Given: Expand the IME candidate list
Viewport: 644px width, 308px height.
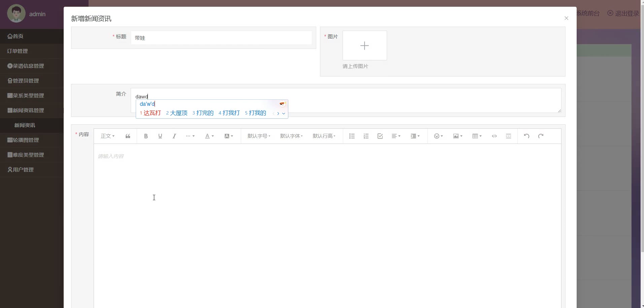Looking at the screenshot, I should [284, 113].
